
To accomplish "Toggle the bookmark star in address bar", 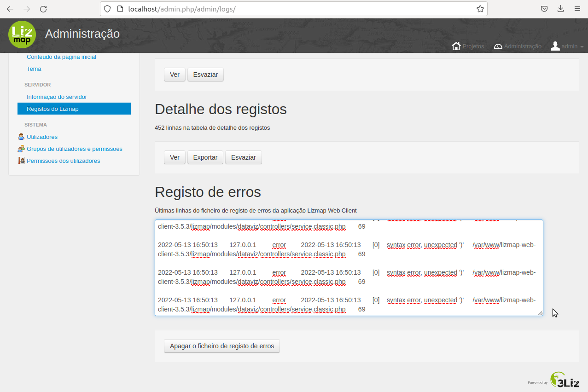I will 480,8.
